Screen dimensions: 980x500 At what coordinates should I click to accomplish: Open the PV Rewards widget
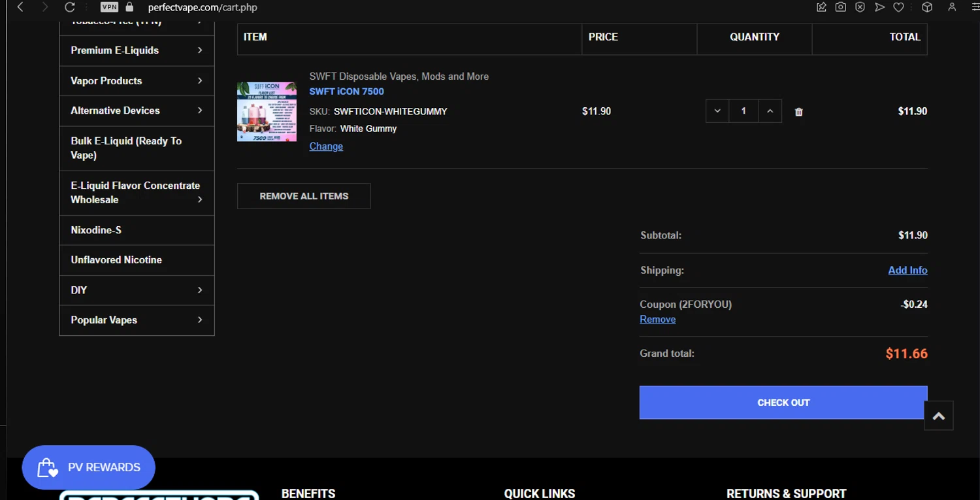tap(88, 467)
